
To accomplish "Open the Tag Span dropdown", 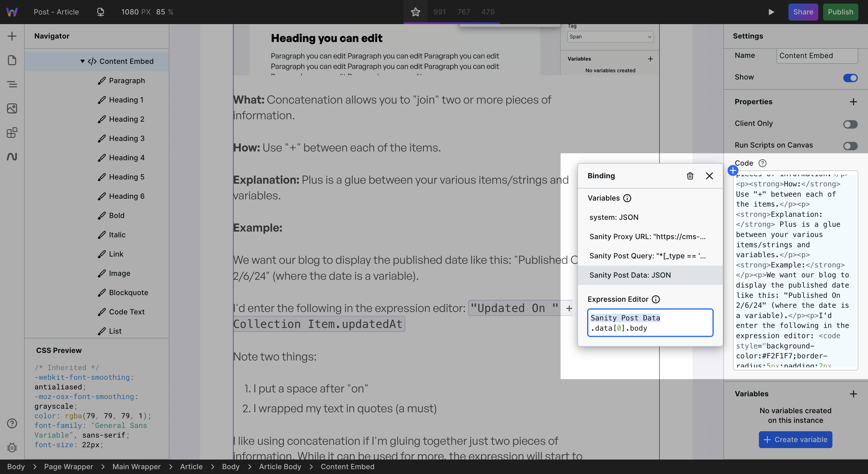I will pos(610,37).
